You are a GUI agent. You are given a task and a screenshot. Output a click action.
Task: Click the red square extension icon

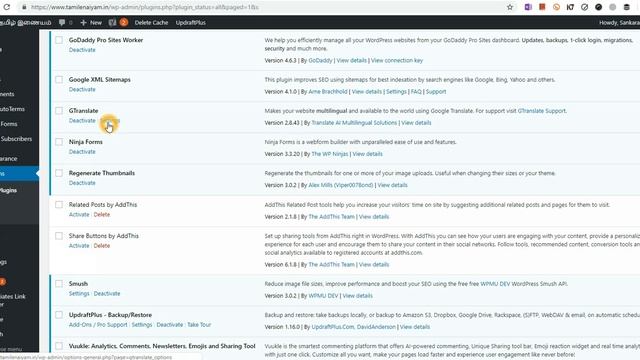(x=542, y=7)
